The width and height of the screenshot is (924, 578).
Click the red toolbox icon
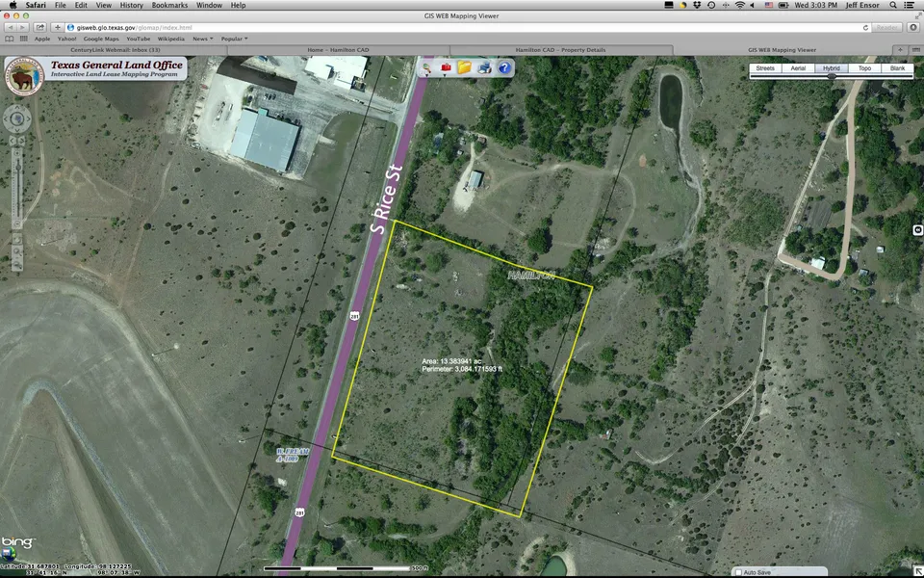click(x=446, y=67)
